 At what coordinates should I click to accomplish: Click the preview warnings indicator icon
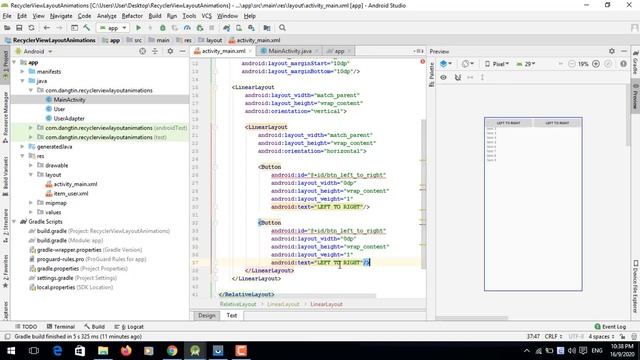[623, 64]
